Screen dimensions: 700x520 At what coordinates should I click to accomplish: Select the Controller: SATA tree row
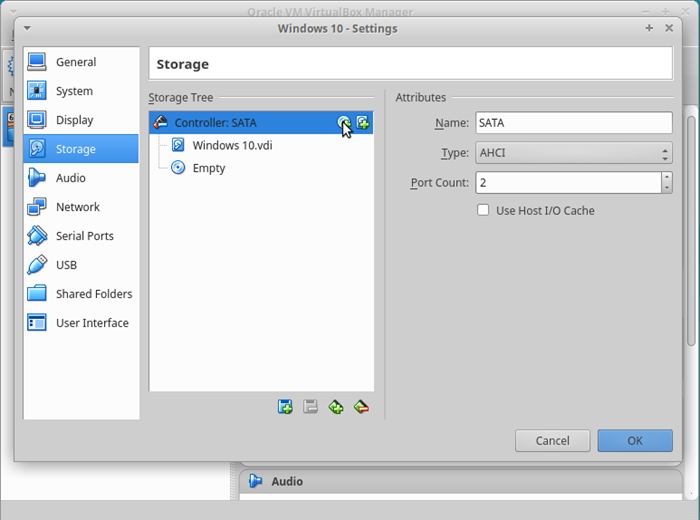coord(261,123)
